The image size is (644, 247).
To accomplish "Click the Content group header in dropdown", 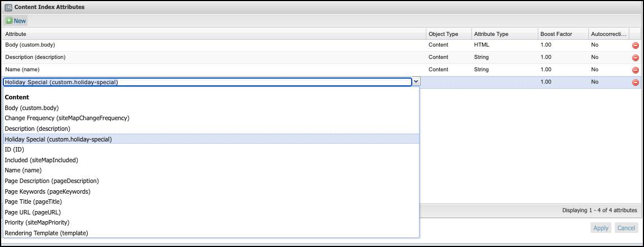I will click(x=17, y=98).
